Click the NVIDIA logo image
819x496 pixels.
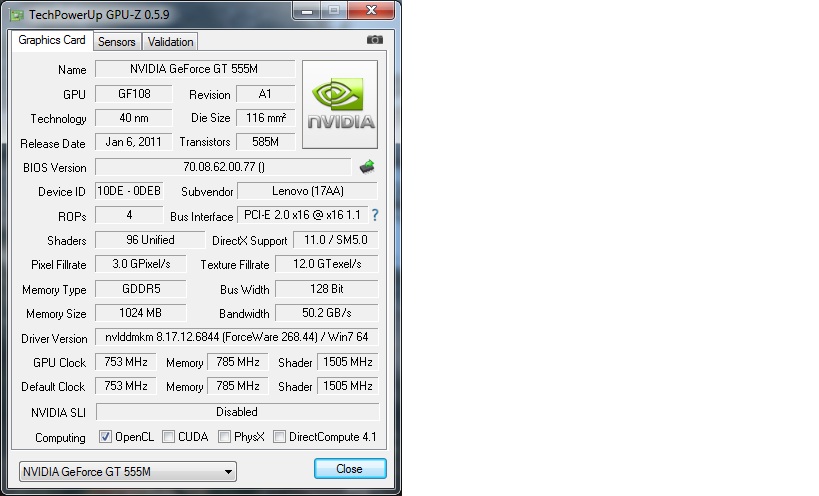click(340, 104)
